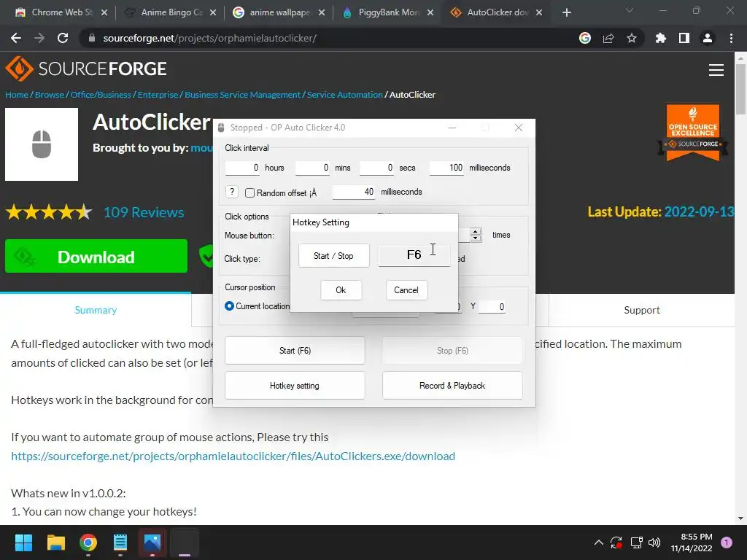Click the Office/Business breadcrumb link

[x=101, y=95]
